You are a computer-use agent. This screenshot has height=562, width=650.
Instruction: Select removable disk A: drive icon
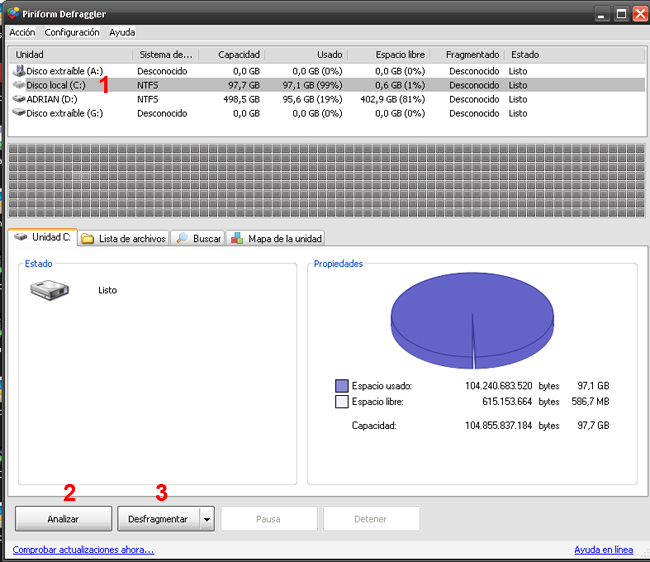coord(19,71)
